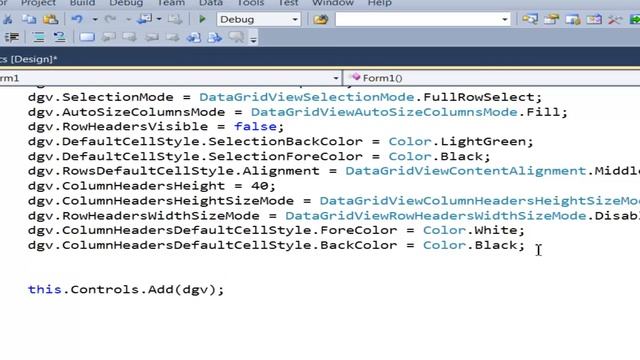Screen dimensions: 640x360
Task: Comment out the selected lines icon
Action: [x=39, y=38]
